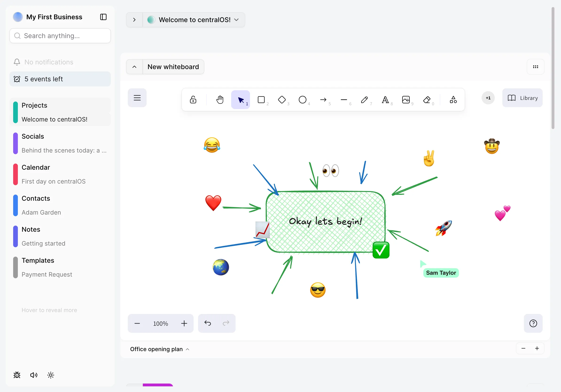Select the Rectangle shape tool
Screen dimensions: 561x392
point(261,100)
